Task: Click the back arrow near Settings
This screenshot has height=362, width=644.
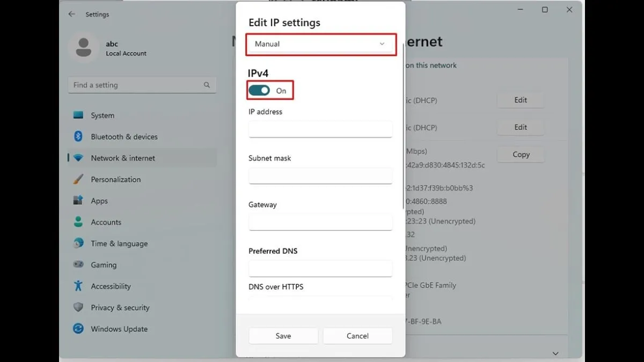Action: (71, 14)
